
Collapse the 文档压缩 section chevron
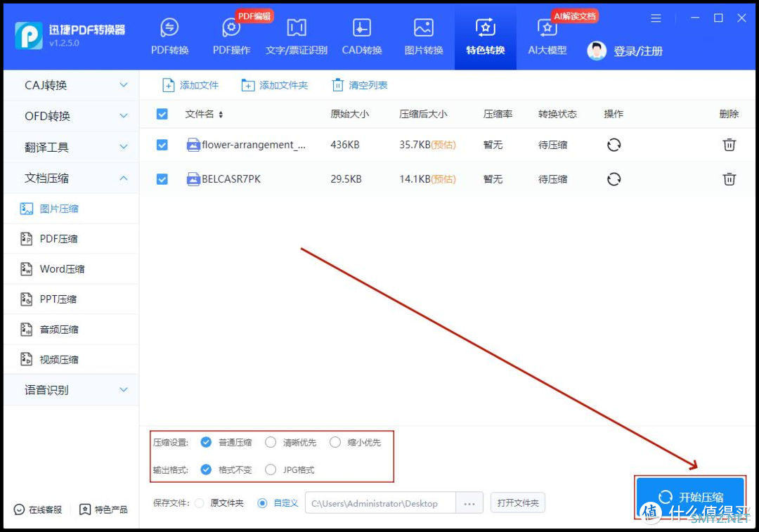pos(124,178)
